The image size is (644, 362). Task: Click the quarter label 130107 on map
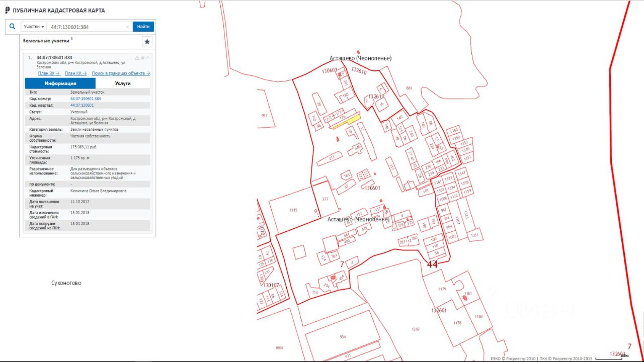click(271, 285)
